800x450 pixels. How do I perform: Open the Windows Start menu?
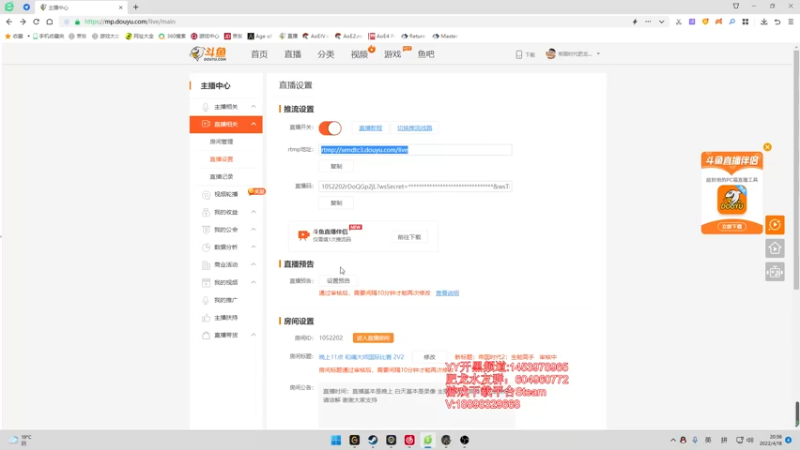[x=336, y=440]
